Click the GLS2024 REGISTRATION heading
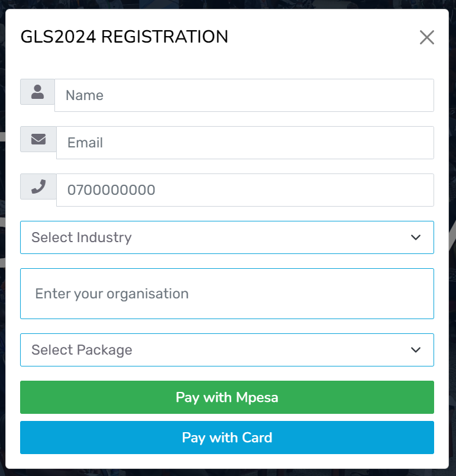This screenshot has width=456, height=476. pos(124,37)
